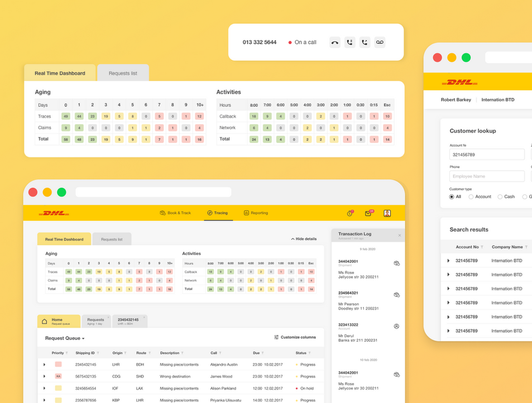532x403 pixels.
Task: Open the Request Queue dropdown
Action: click(x=63, y=338)
